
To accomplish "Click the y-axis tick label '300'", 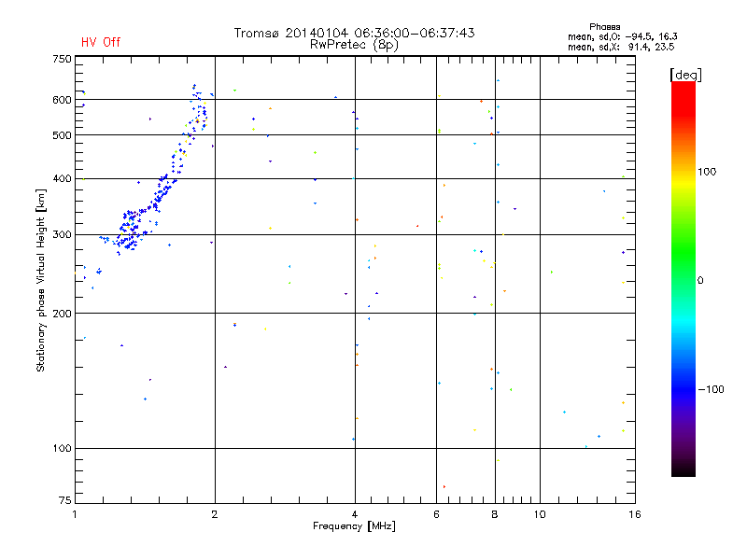I will pyautogui.click(x=62, y=235).
